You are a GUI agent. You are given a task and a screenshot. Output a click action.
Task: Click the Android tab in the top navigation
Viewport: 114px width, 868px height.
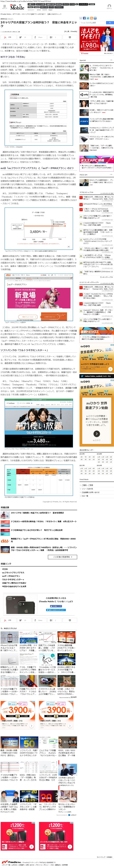37,7
